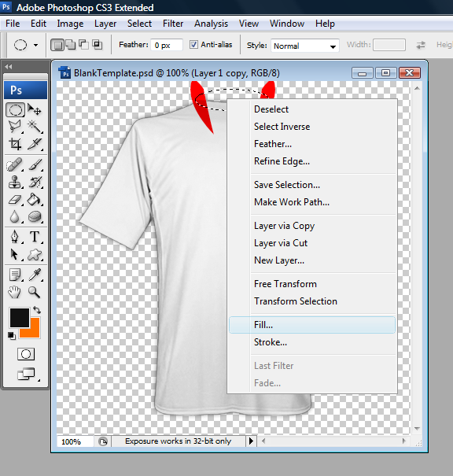This screenshot has height=476, width=453.
Task: Toggle the Anti-alias checkbox
Action: 193,45
